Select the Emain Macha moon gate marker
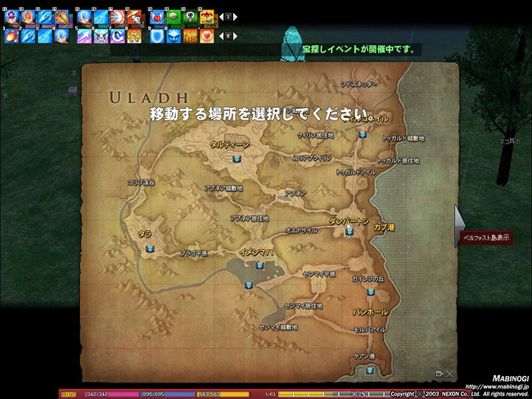Image resolution: width=532 pixels, height=399 pixels. click(x=259, y=265)
